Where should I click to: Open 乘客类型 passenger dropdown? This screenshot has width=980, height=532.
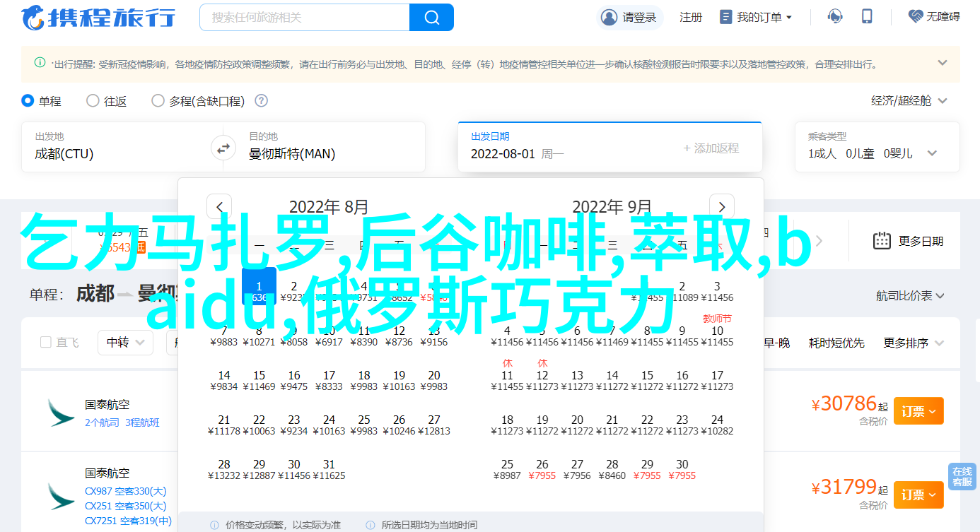[x=877, y=147]
